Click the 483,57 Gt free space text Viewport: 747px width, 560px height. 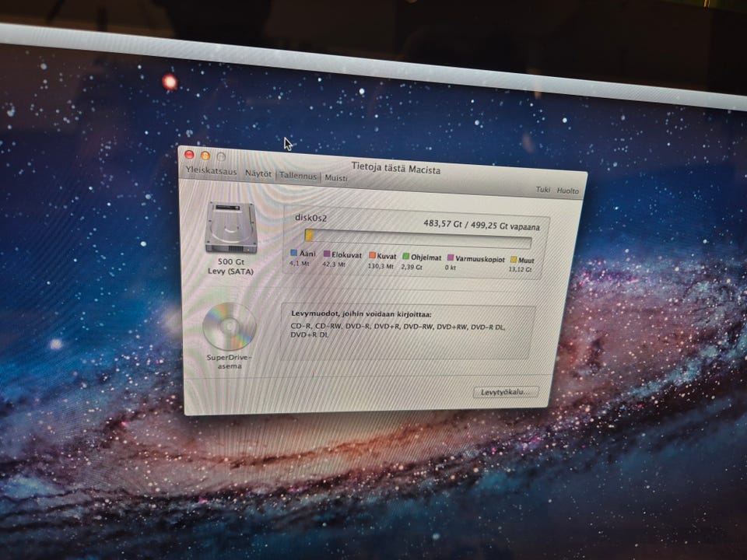(482, 225)
